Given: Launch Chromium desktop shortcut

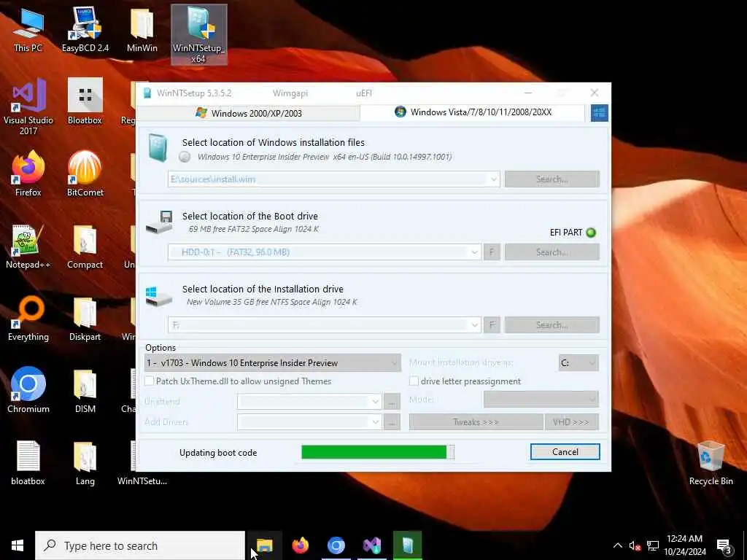Looking at the screenshot, I should pos(28,391).
